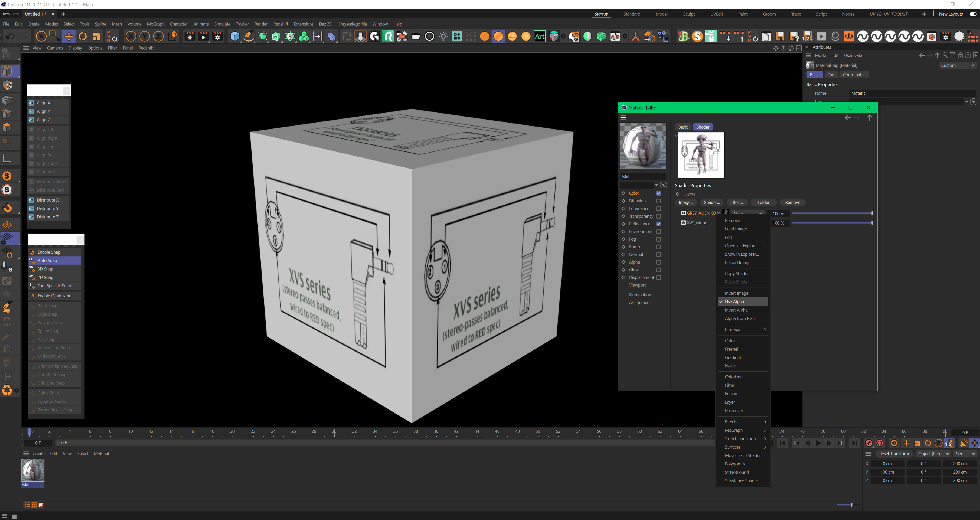Toggle Y axis lock
This screenshot has height=520, width=980.
click(x=144, y=36)
